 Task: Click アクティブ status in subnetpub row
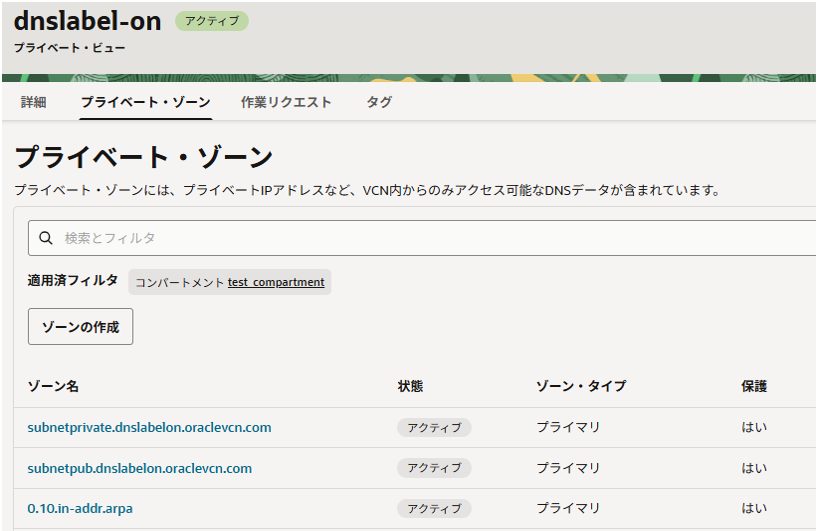coord(434,468)
